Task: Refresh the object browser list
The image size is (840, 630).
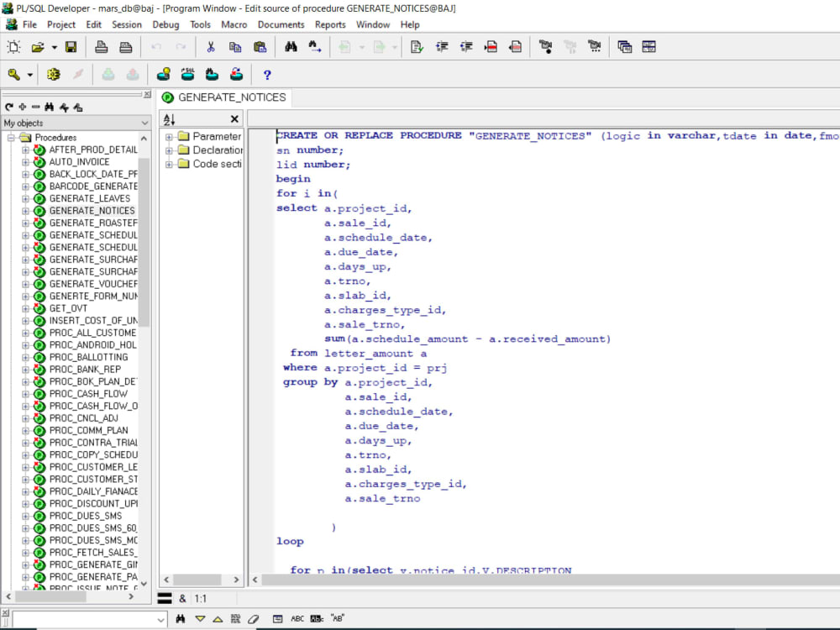Action: point(9,108)
